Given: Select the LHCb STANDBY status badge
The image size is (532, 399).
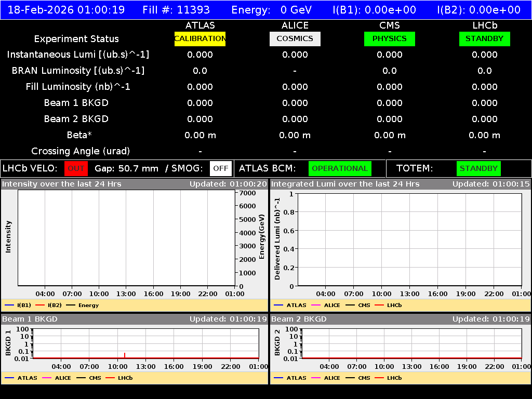Looking at the screenshot, I should (x=484, y=38).
